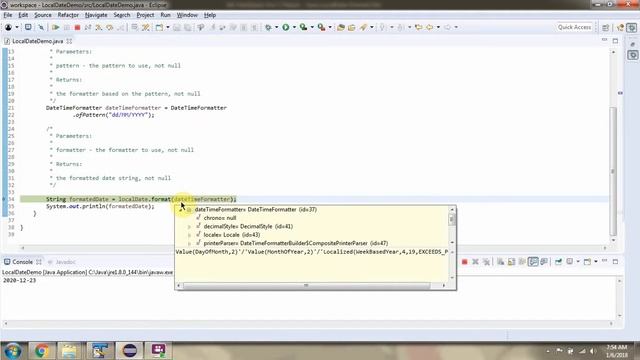Click the Search flashlight toolbar icon
This screenshot has height=360, width=640.
(363, 27)
